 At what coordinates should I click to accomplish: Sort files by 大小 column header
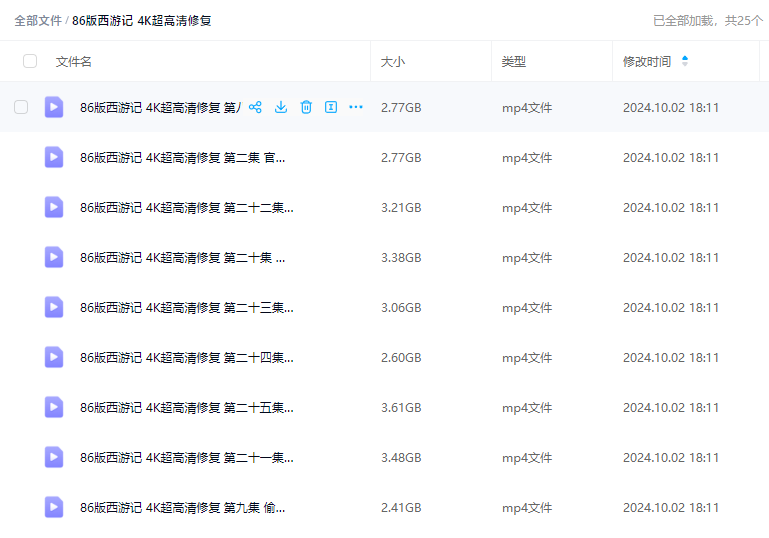point(393,61)
